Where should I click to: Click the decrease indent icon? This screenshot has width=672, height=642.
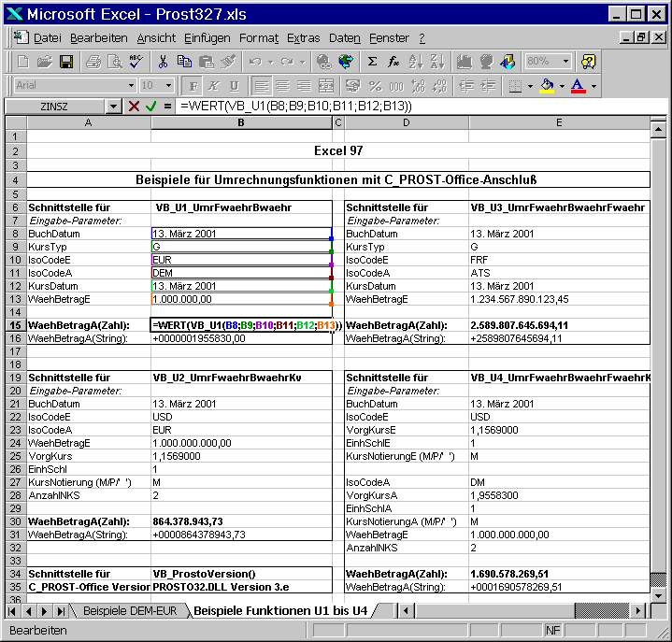click(x=466, y=86)
